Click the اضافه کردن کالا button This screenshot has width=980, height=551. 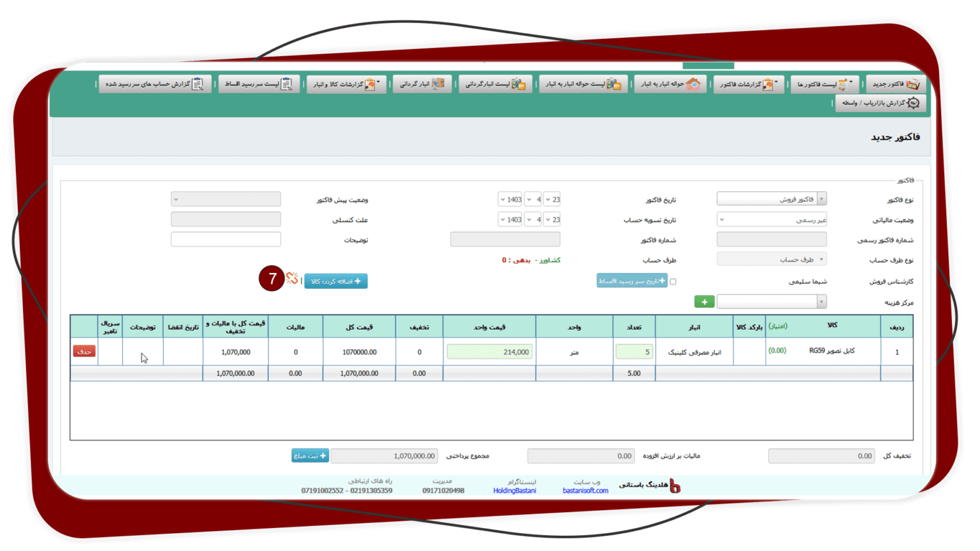click(336, 281)
